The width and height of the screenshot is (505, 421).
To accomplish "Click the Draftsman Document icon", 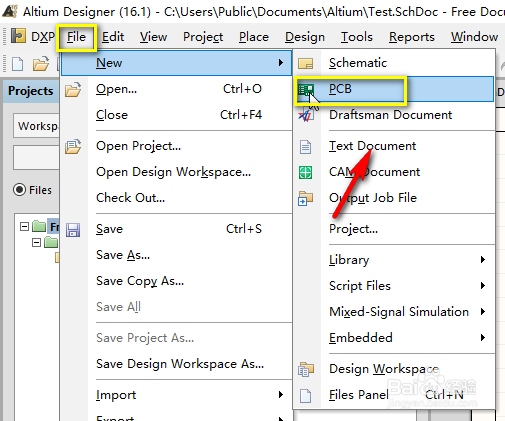I will [x=305, y=115].
